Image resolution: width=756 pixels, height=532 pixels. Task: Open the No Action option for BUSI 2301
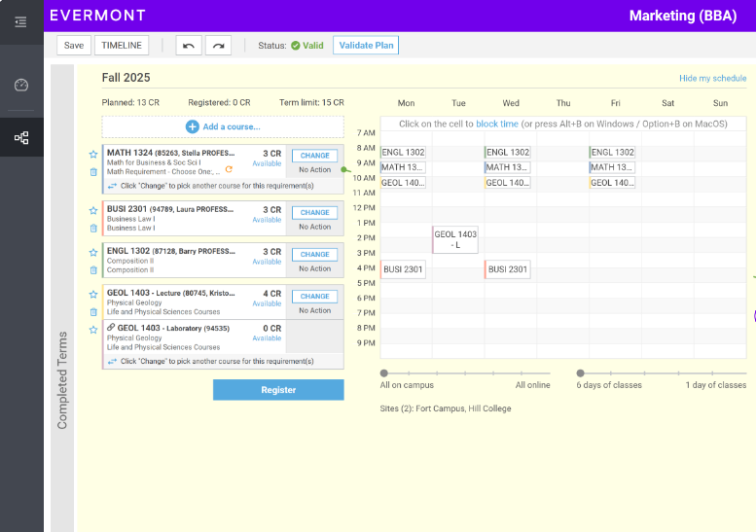tap(314, 227)
